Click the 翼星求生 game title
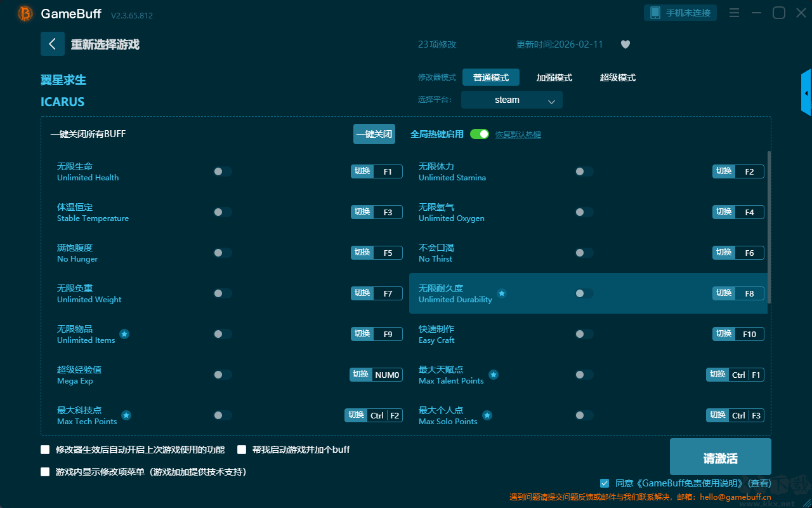 coord(63,80)
